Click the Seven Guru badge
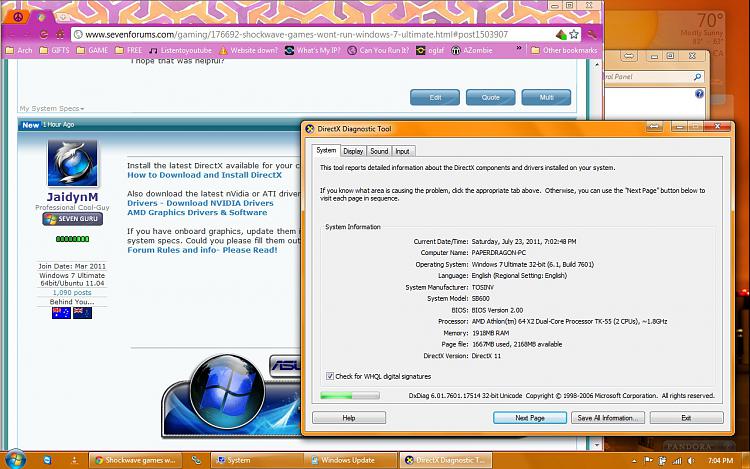The height and width of the screenshot is (469, 750). (72, 219)
